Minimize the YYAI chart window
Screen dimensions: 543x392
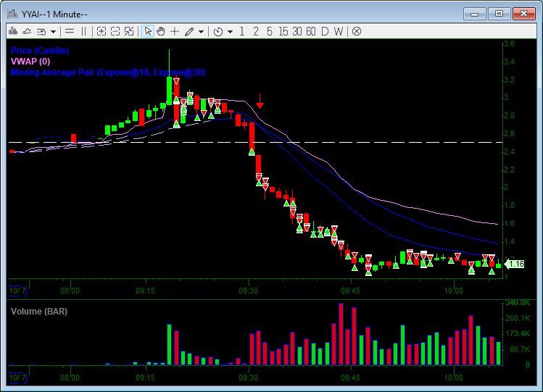click(474, 14)
